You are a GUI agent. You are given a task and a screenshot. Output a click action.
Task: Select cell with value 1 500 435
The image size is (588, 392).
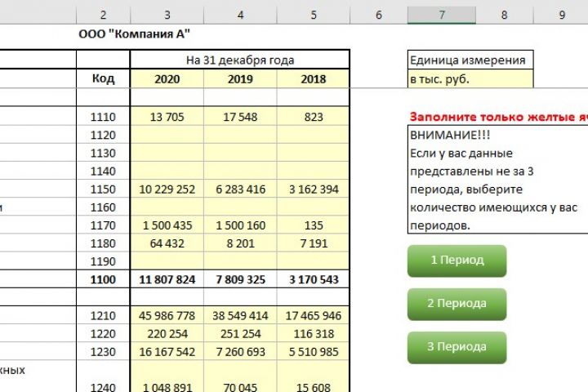click(x=167, y=225)
